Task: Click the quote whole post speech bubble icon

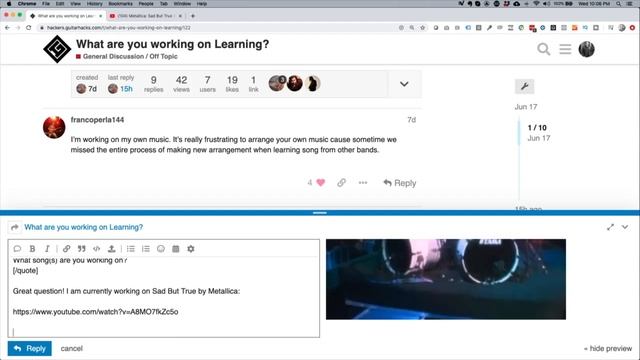Action: [17, 249]
